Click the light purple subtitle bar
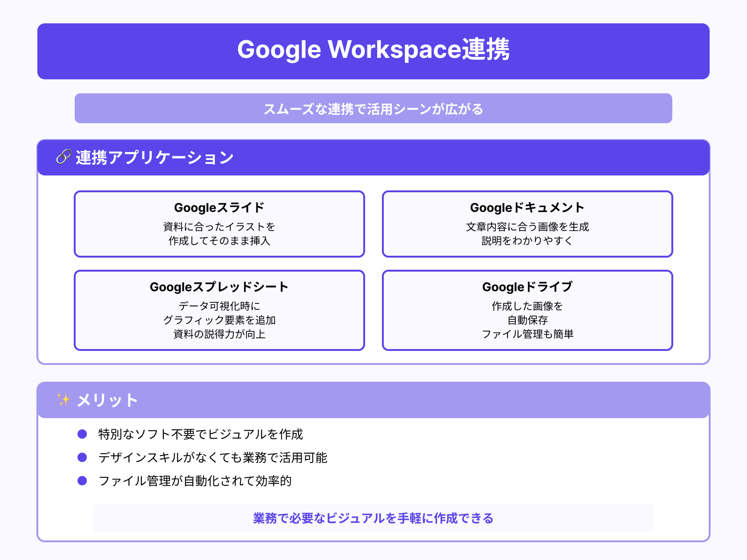Screen dimensions: 747x560 pyautogui.click(x=373, y=108)
